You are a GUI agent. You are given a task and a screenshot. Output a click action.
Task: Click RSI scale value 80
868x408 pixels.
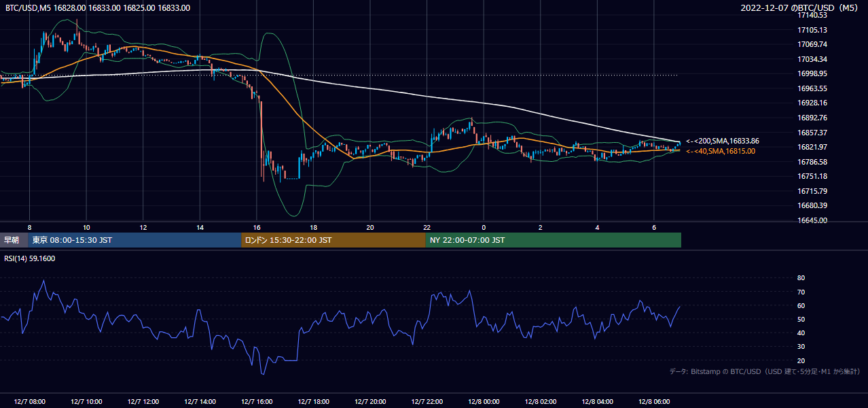pos(801,278)
